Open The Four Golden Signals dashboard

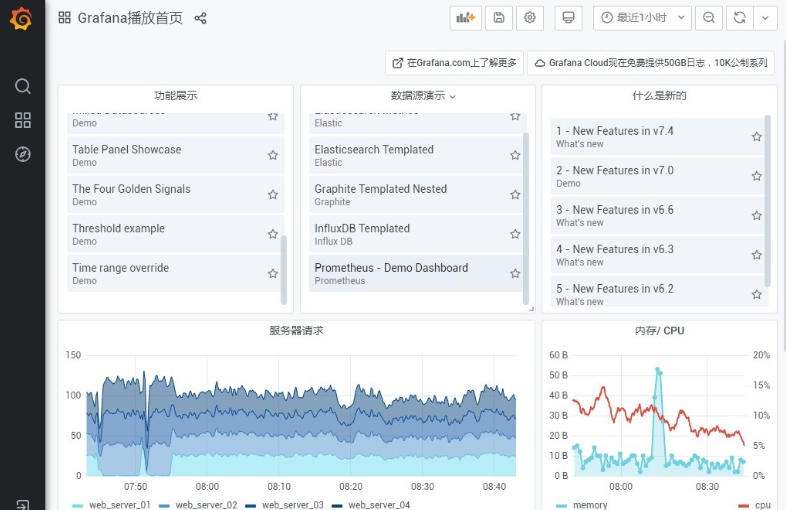coord(131,189)
